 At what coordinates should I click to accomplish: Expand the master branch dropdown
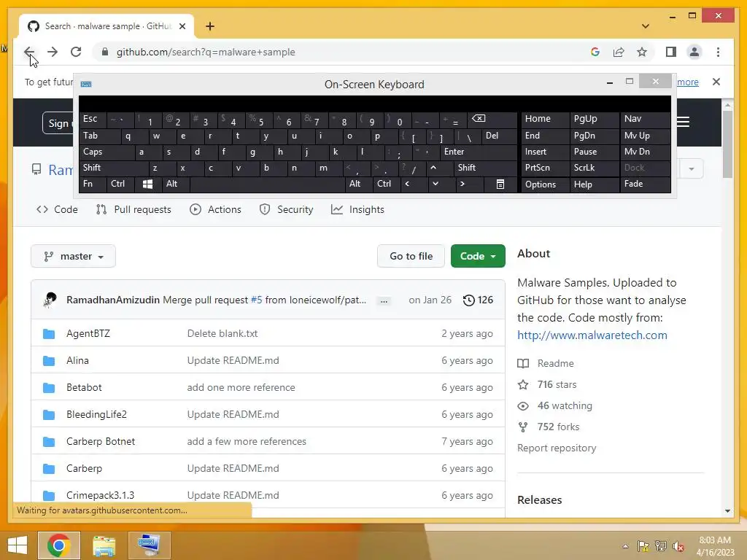[74, 256]
